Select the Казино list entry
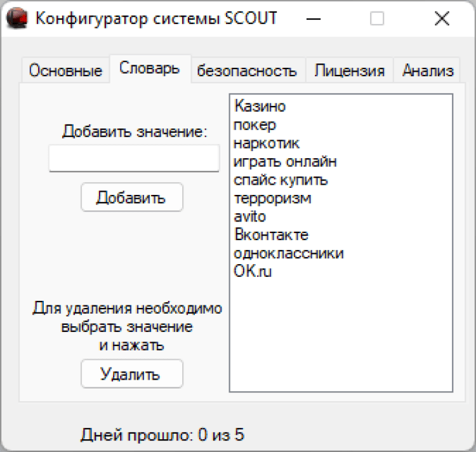 (260, 106)
